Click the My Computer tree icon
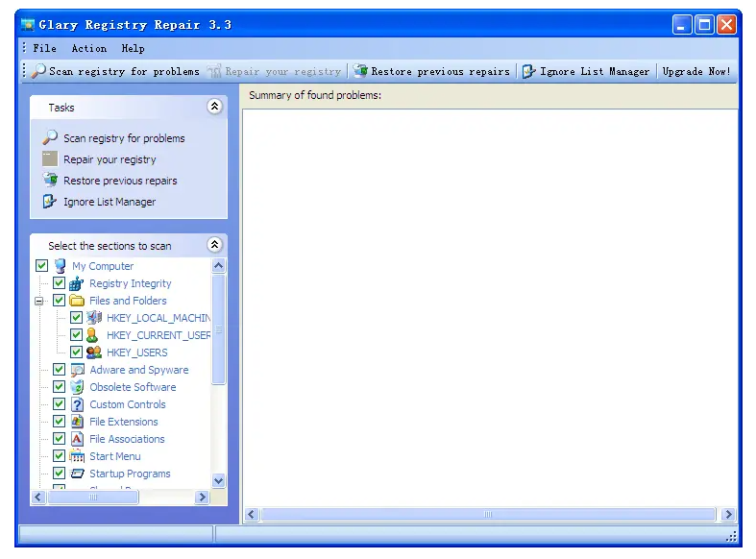 pos(61,266)
